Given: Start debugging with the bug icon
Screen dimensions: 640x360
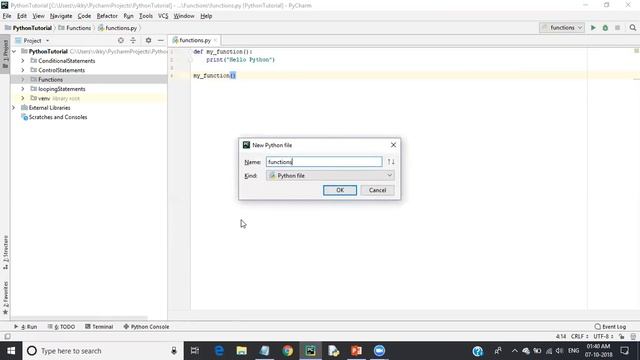Looking at the screenshot, I should (605, 28).
